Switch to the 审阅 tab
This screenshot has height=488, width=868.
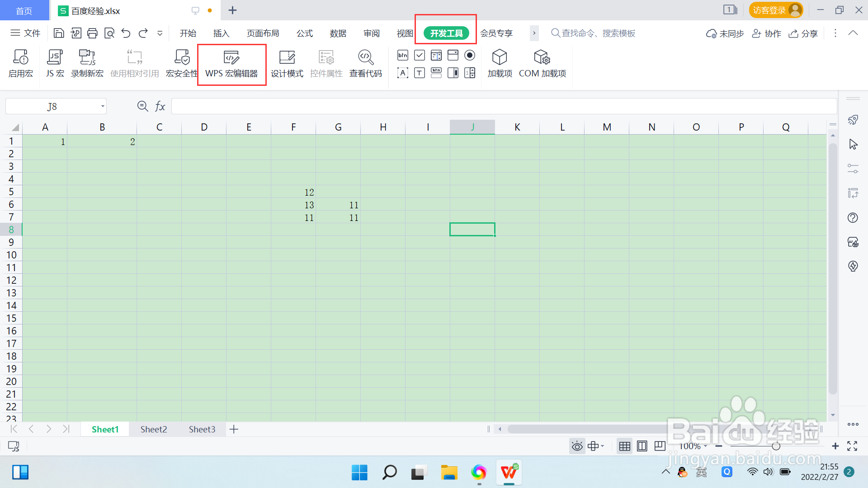click(372, 33)
